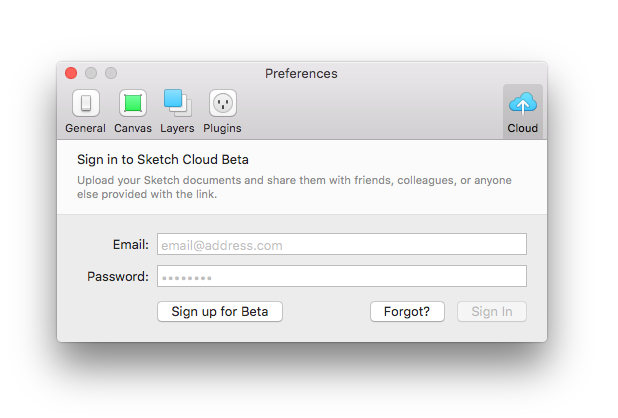Open the blue Layers preferences icon
Screen dimensions: 618x418
pyautogui.click(x=177, y=102)
